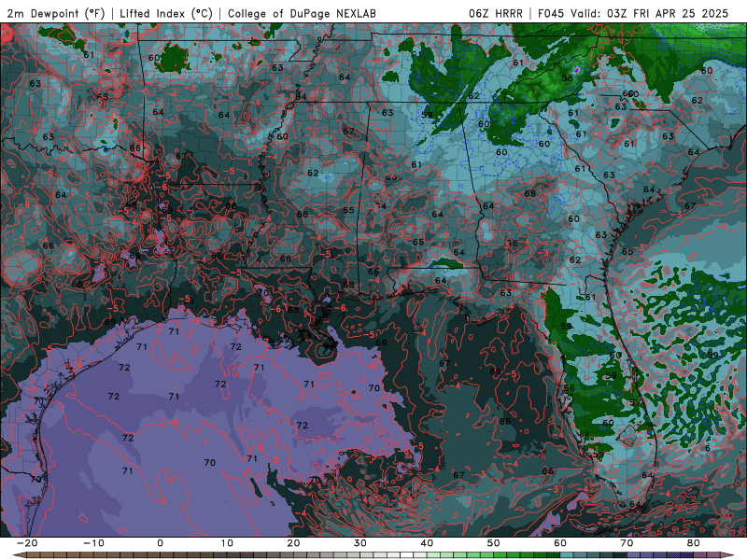Click the 50 label on color scale

pos(494,543)
